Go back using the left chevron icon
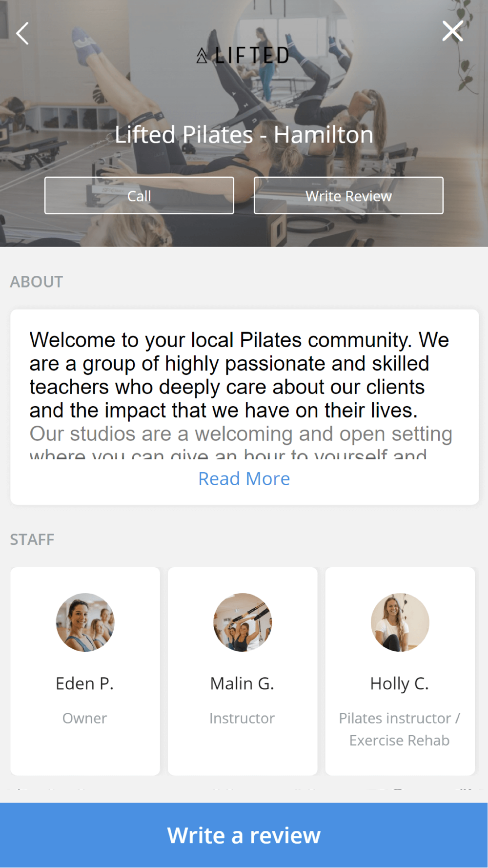488x868 pixels. (22, 33)
